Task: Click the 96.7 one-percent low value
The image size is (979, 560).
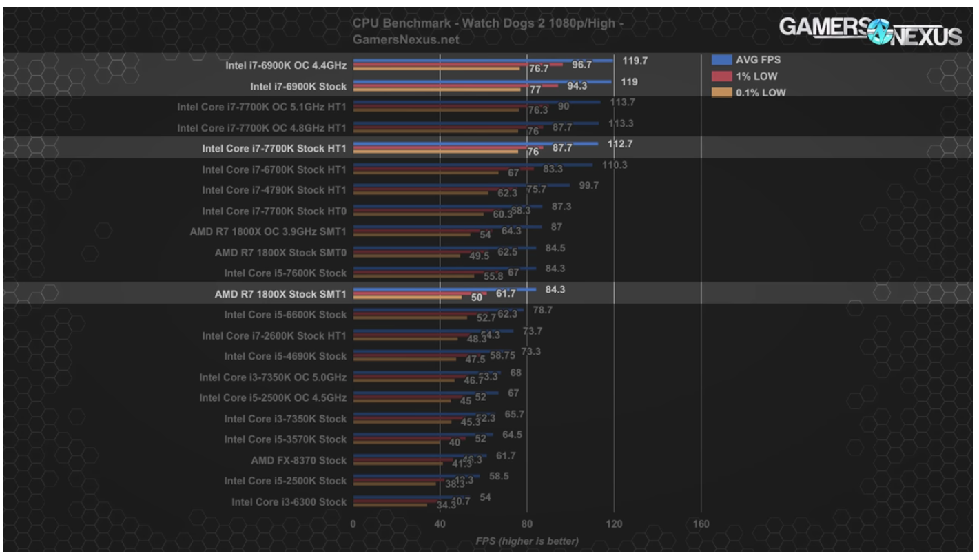Action: pos(582,65)
